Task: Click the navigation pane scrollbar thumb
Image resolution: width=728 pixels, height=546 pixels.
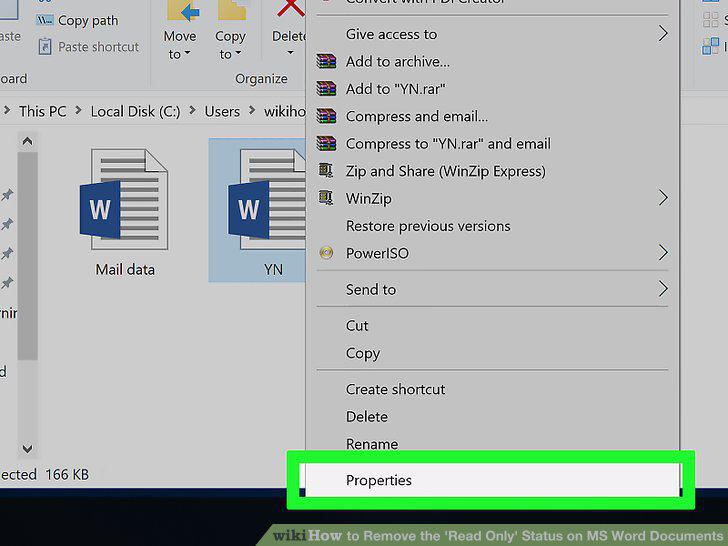Action: tap(27, 255)
